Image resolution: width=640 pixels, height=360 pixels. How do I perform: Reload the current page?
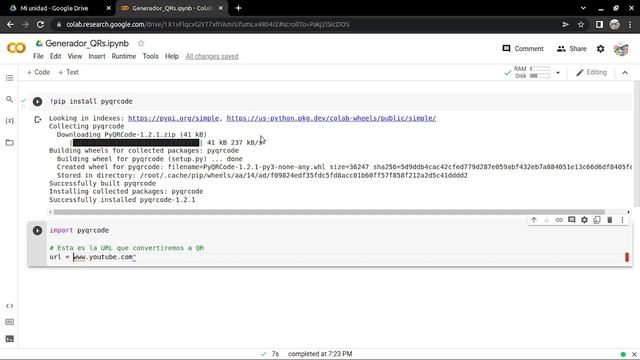click(40, 24)
